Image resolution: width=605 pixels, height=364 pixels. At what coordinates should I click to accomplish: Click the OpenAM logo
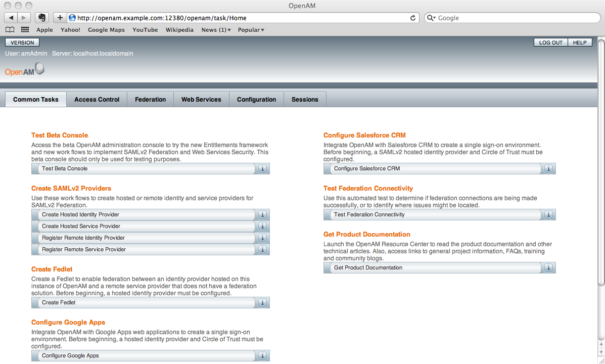pos(25,70)
